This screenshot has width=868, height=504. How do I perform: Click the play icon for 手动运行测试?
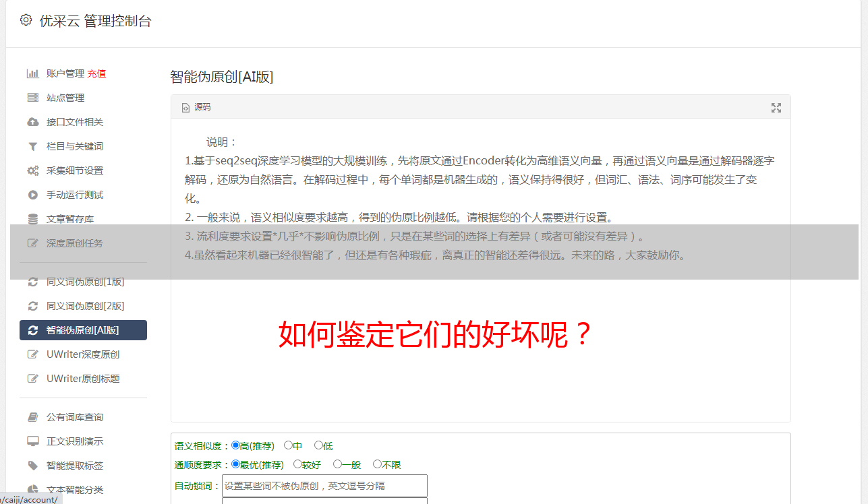point(32,195)
